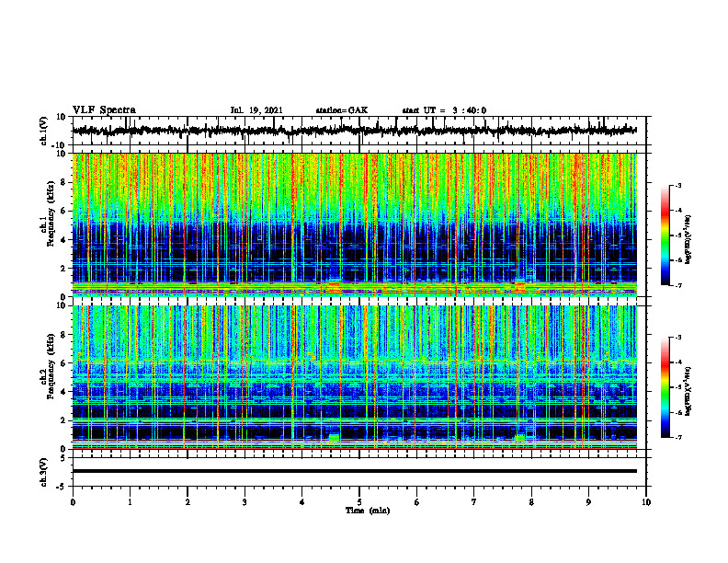
Task: Click the "VLF Spectra" plot title
Action: click(104, 110)
